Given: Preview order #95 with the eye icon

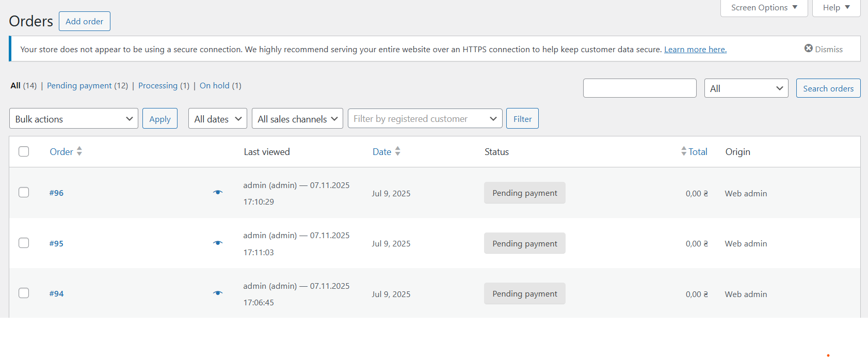Looking at the screenshot, I should pyautogui.click(x=218, y=243).
